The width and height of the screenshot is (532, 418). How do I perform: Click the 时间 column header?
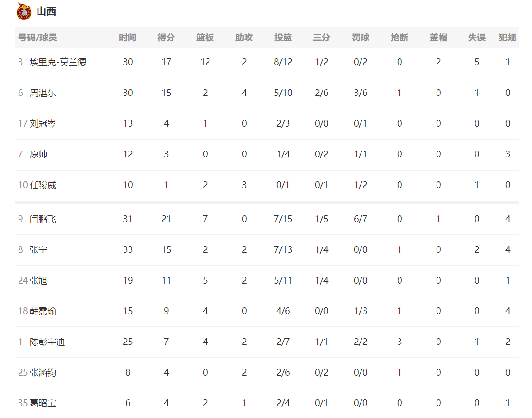click(128, 38)
